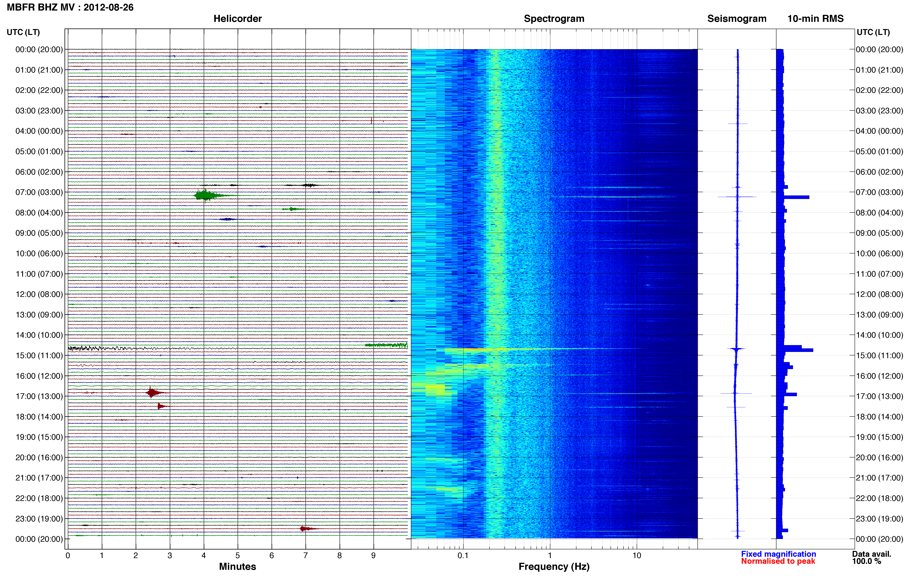Click '04:00 (00:00)' on the Helicorder time axis
Screen dimensions: 924x578
(39, 131)
